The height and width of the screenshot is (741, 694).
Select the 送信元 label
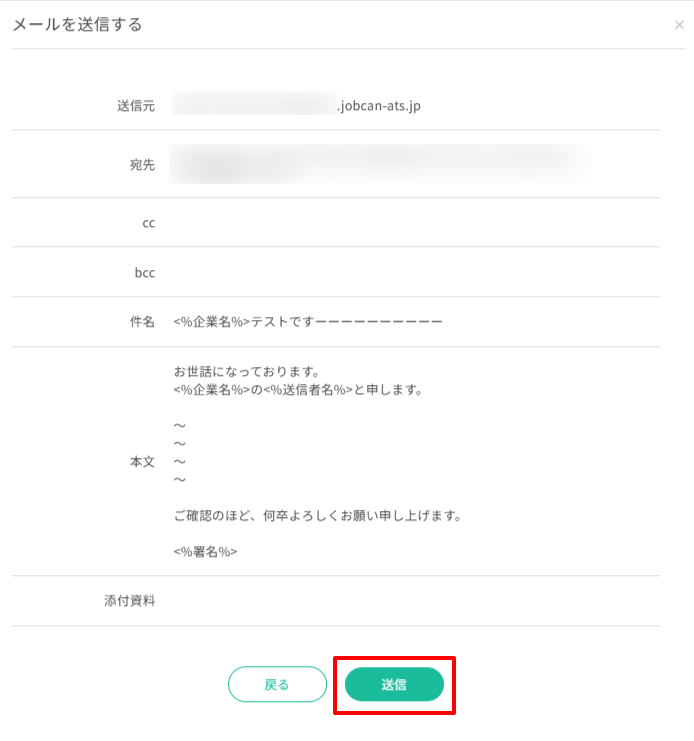click(x=136, y=105)
